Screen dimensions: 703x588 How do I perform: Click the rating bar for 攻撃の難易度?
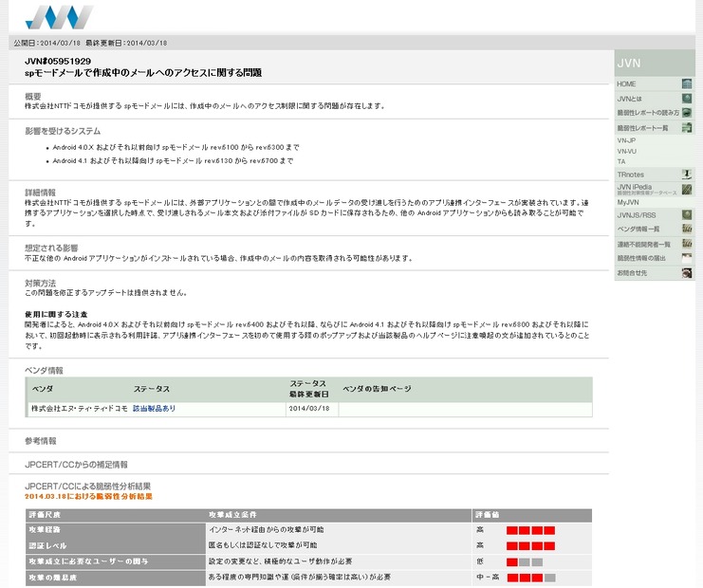[531, 578]
